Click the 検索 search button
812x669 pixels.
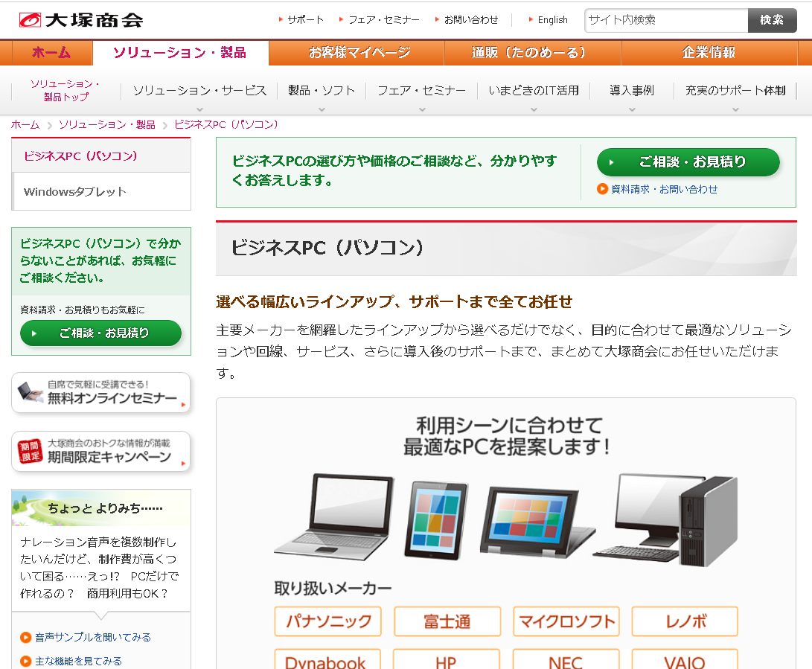[772, 20]
